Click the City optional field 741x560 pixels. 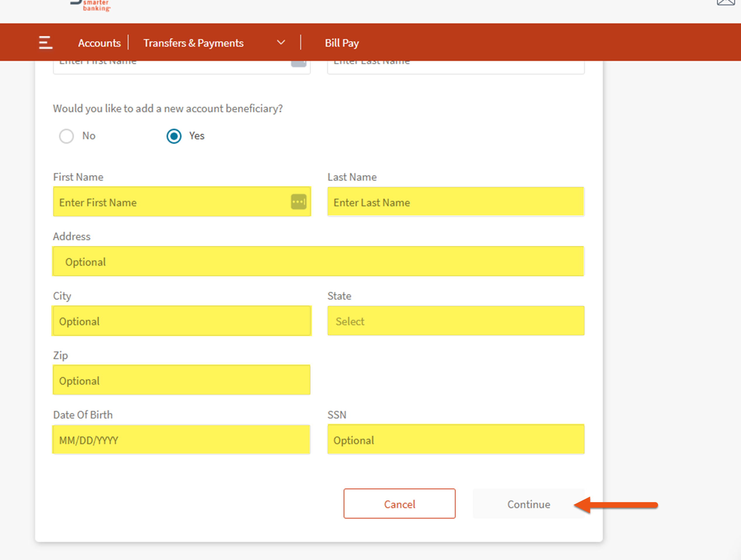pyautogui.click(x=181, y=321)
